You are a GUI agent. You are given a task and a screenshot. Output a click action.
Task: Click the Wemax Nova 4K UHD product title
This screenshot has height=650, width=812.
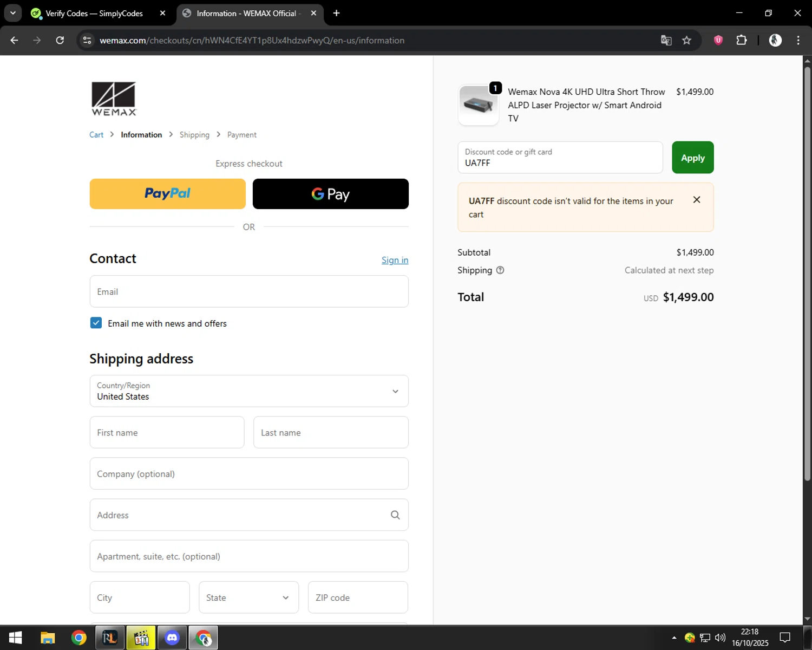point(586,105)
